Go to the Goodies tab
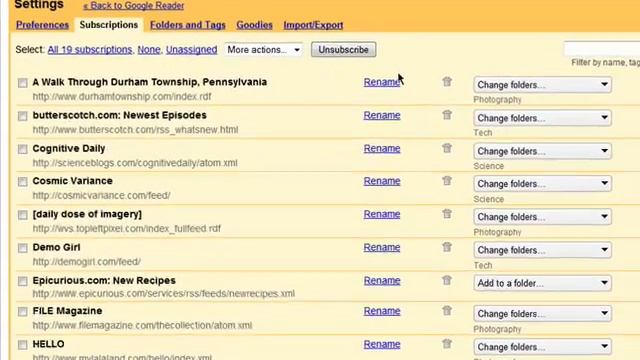640x360 pixels. coord(254,25)
